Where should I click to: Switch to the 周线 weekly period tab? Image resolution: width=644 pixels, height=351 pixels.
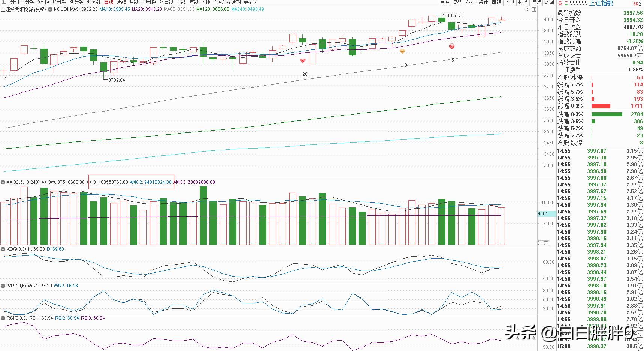pos(121,2)
